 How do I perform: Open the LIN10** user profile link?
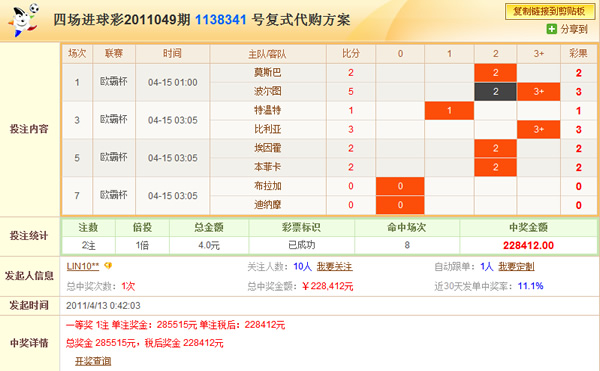click(x=83, y=266)
